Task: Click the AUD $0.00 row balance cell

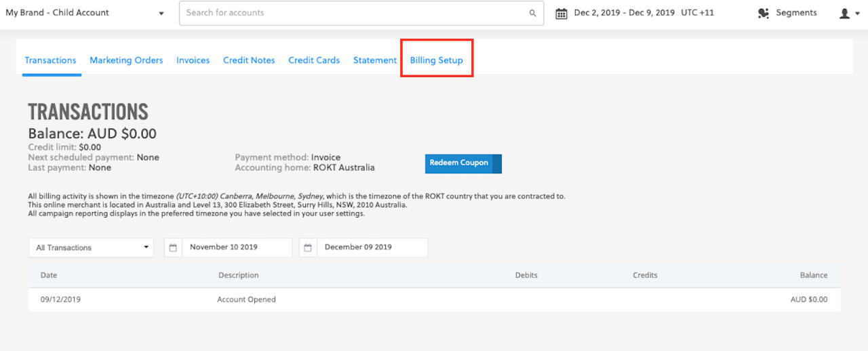Action: point(809,300)
